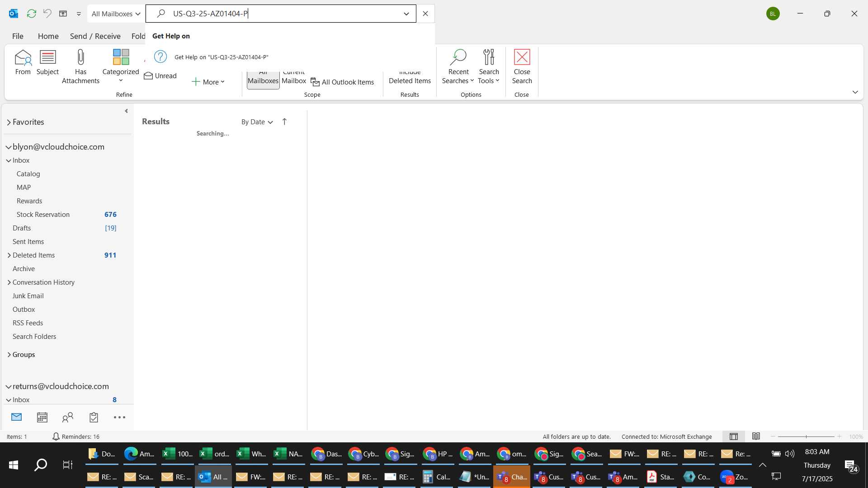Expand the Groups section

pyautogui.click(x=9, y=355)
